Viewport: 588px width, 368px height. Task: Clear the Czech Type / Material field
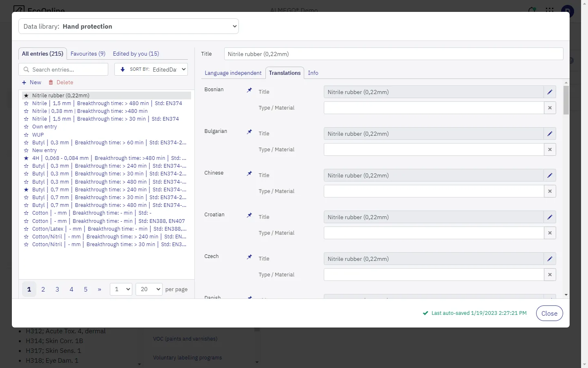click(550, 275)
